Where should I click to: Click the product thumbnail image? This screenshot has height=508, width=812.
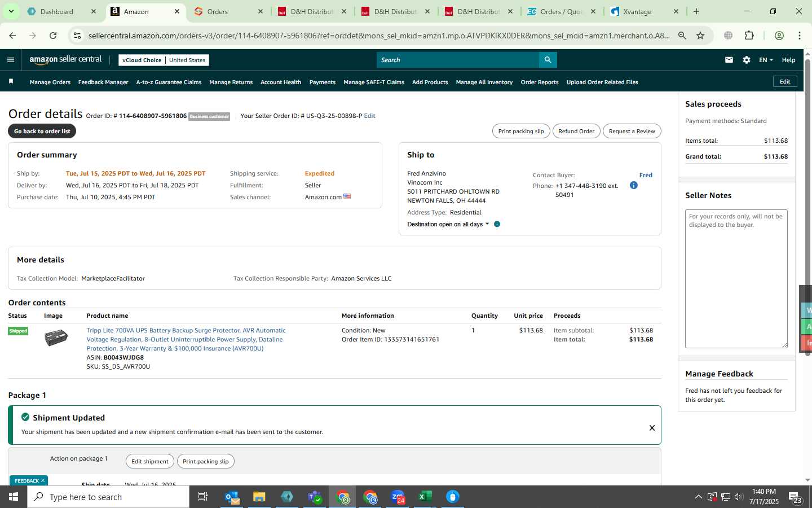56,338
